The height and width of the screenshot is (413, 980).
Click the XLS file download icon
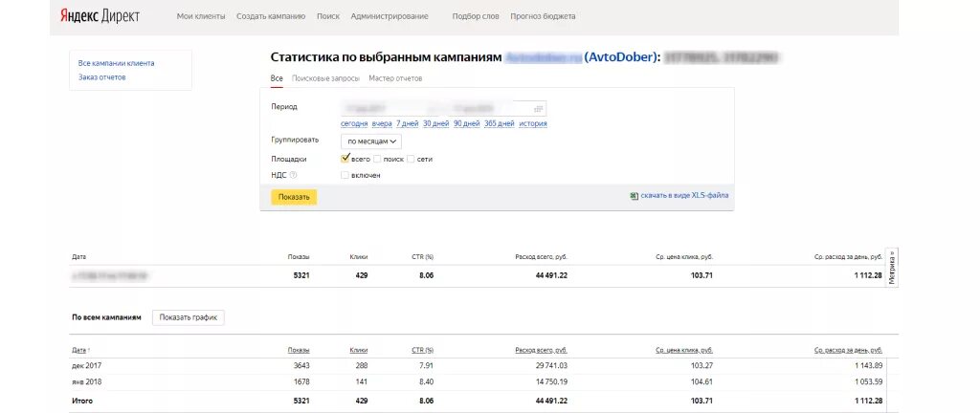tap(634, 195)
